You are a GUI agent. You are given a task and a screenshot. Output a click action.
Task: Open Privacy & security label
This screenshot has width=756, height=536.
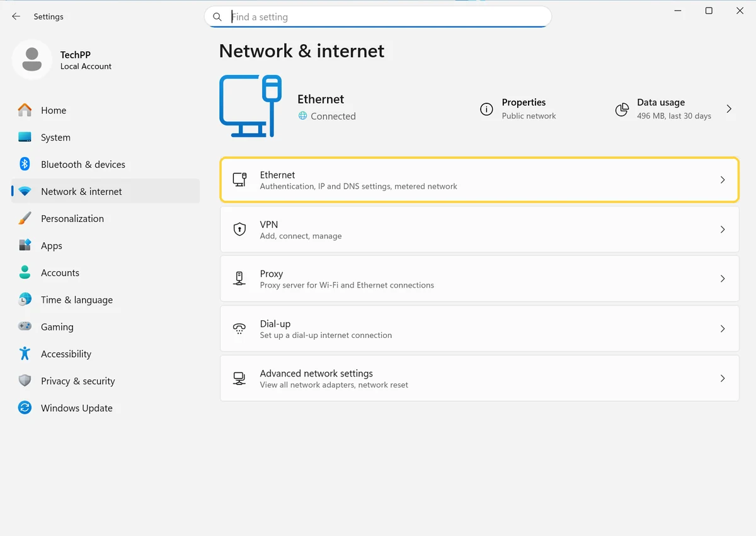point(78,381)
